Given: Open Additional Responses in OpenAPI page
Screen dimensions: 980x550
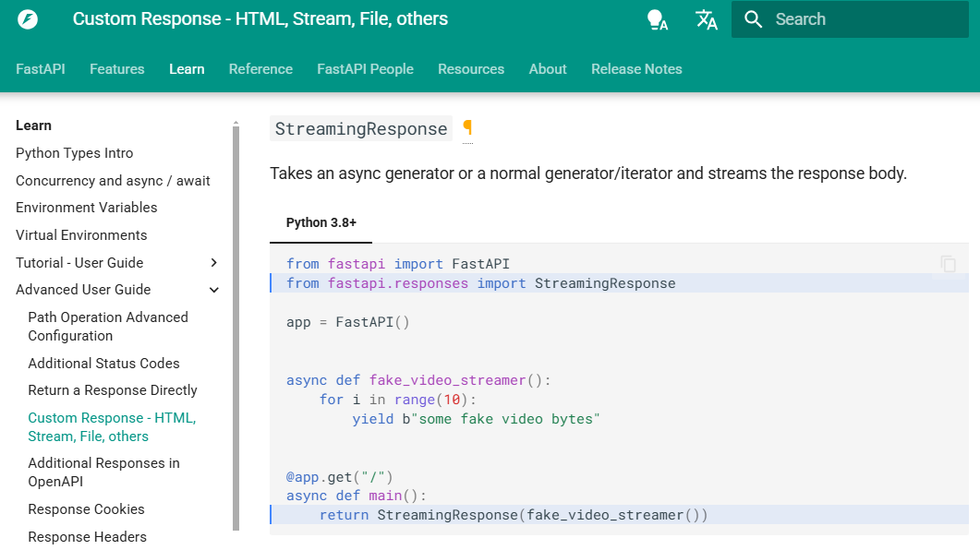Looking at the screenshot, I should 103,472.
